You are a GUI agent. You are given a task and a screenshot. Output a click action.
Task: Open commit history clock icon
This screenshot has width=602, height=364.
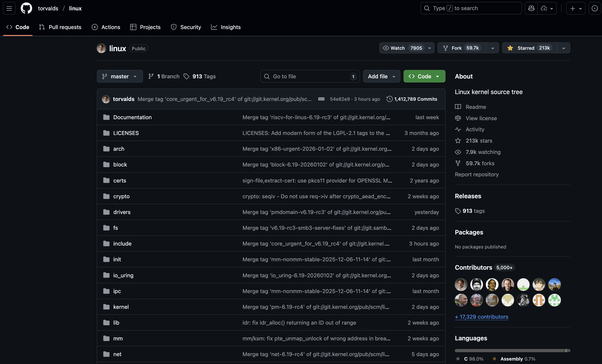389,99
